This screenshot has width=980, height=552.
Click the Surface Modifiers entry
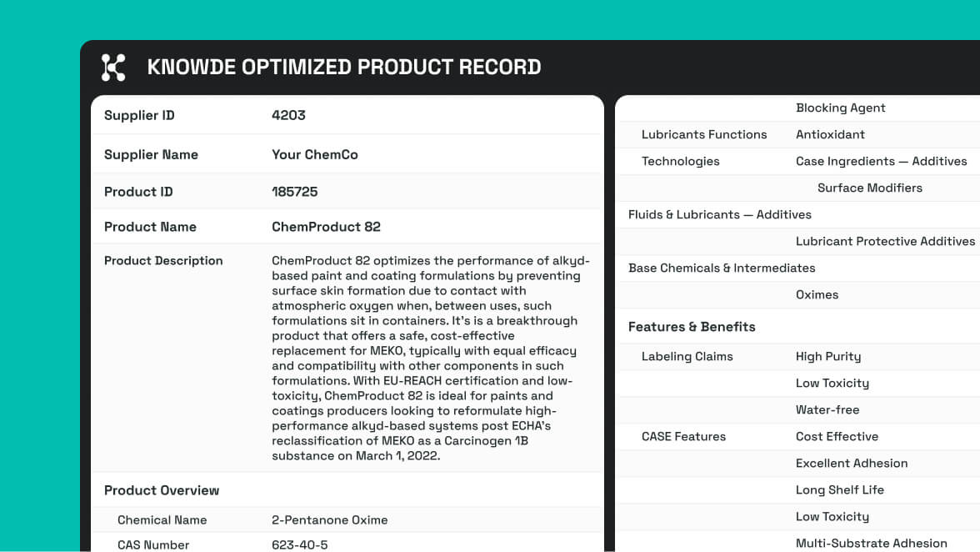click(869, 188)
